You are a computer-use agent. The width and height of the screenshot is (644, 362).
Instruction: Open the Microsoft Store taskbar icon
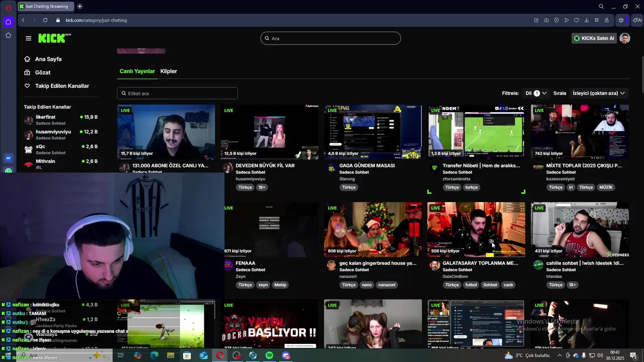coord(187,355)
